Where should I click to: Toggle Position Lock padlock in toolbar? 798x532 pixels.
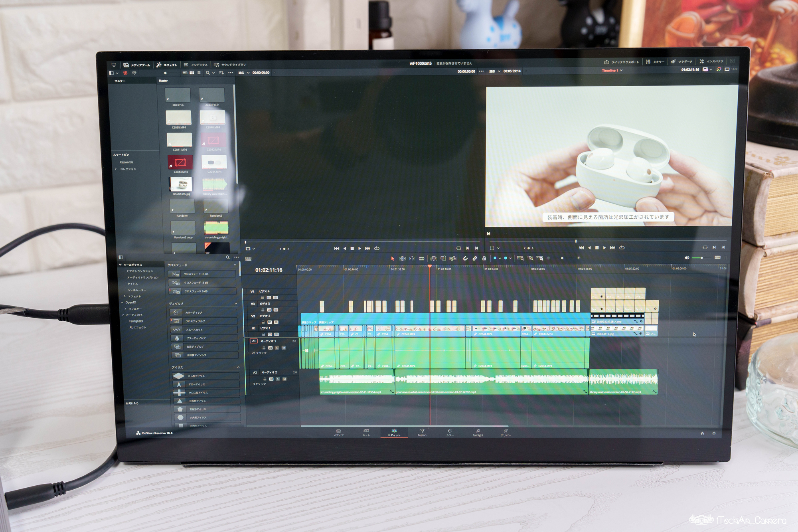[x=484, y=259]
